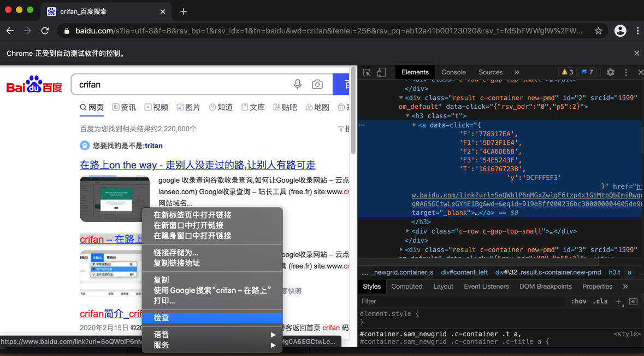Select the 图片 search category

click(x=188, y=107)
